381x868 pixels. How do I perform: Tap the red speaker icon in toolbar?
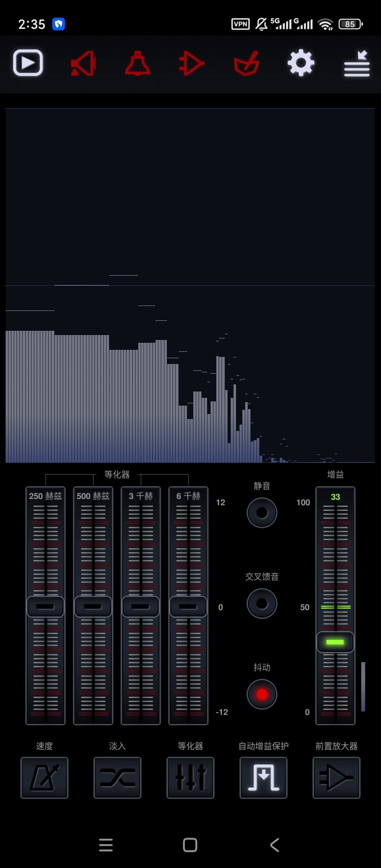83,64
